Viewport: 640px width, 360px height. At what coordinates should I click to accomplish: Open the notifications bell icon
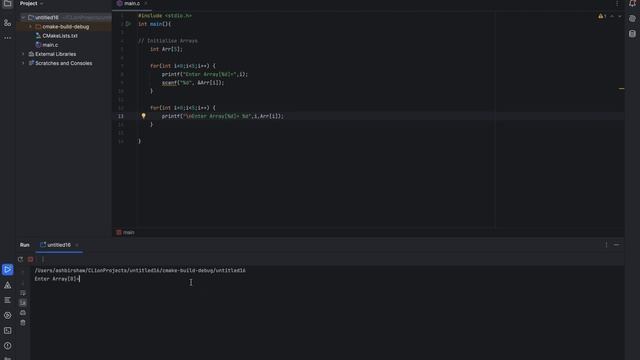tap(632, 4)
